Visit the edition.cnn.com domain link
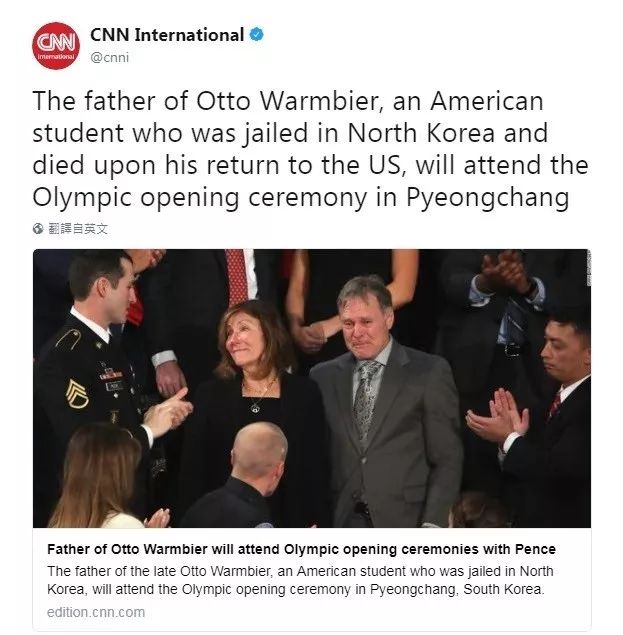The height and width of the screenshot is (635, 623). point(96,612)
